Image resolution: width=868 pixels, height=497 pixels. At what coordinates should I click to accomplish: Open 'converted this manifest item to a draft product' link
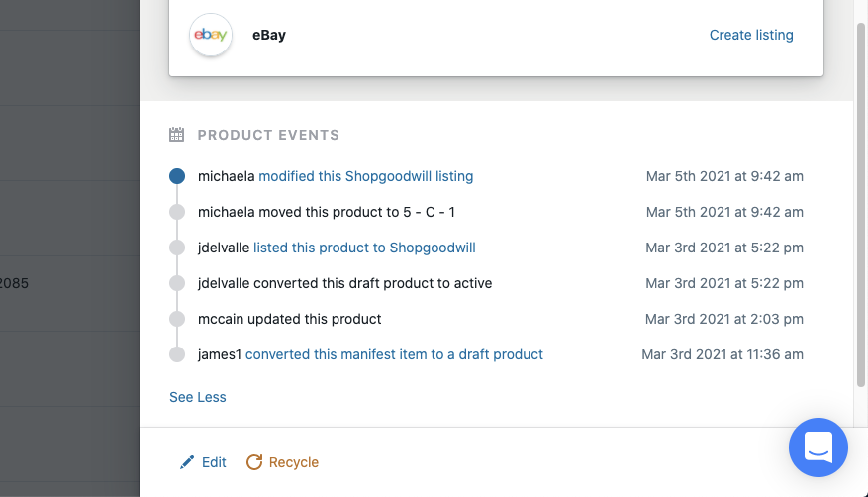pyautogui.click(x=394, y=354)
